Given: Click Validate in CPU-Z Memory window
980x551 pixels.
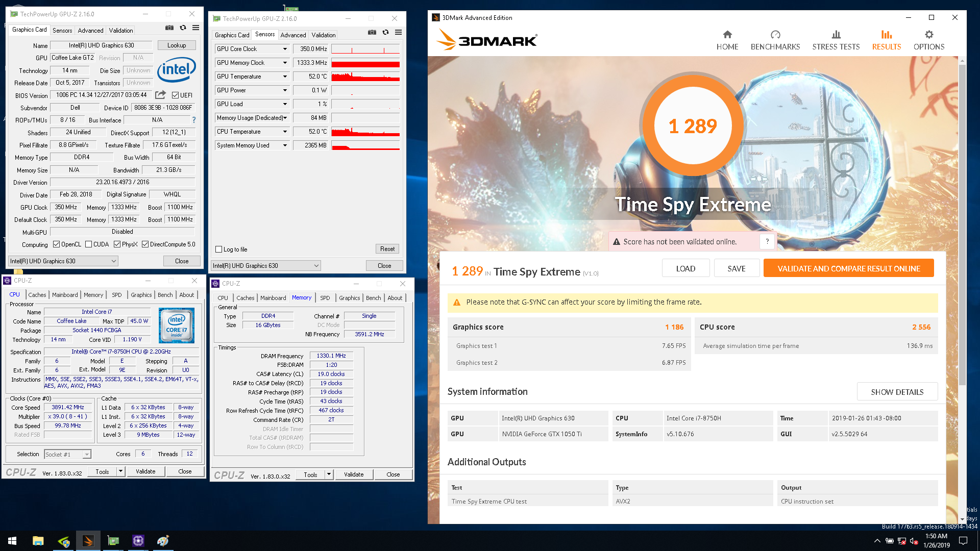Looking at the screenshot, I should coord(354,474).
